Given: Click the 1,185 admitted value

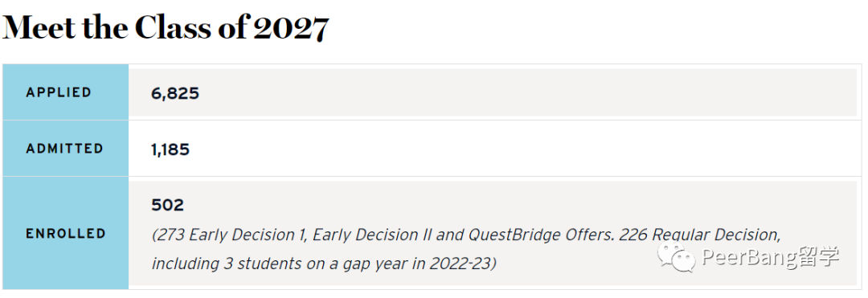Looking at the screenshot, I should pos(170,149).
